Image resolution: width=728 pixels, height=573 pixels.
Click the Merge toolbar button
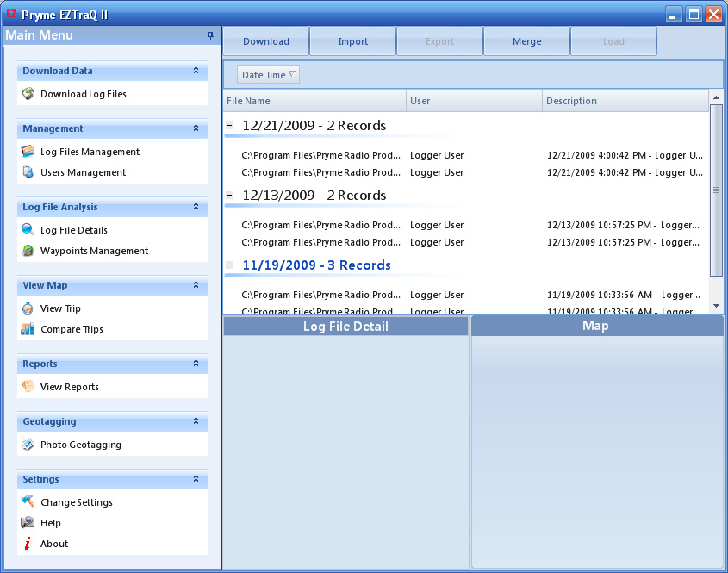(x=527, y=41)
